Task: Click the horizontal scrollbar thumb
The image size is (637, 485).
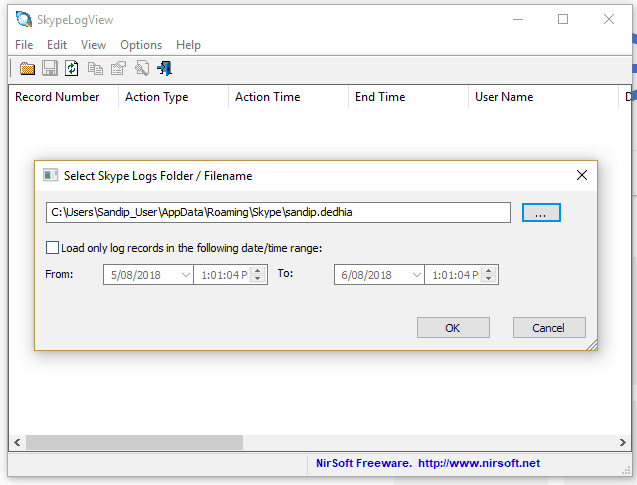Action: [134, 442]
